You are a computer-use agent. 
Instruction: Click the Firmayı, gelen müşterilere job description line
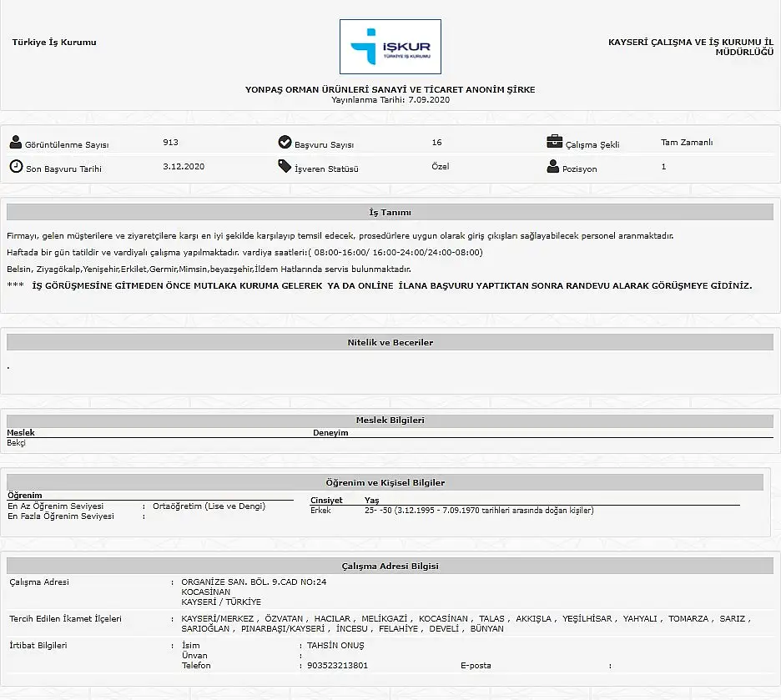(x=340, y=236)
